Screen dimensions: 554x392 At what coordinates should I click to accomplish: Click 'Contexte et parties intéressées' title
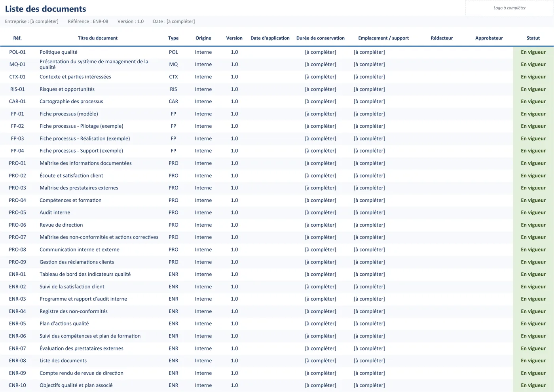(x=75, y=77)
